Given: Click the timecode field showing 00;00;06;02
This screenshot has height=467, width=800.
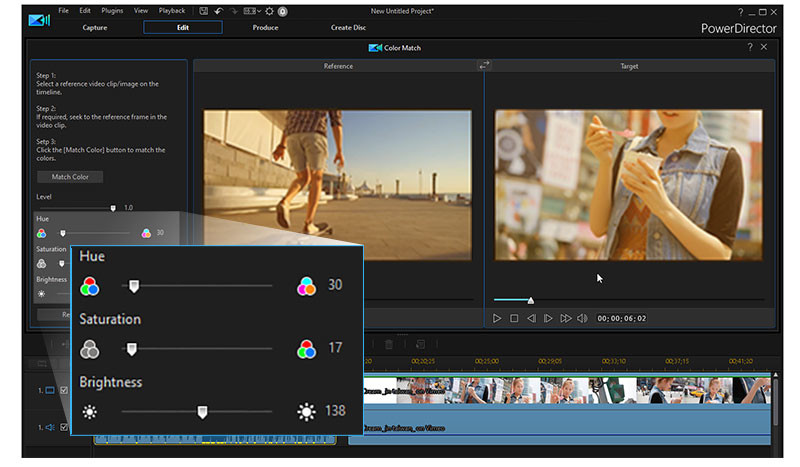Looking at the screenshot, I should pyautogui.click(x=621, y=318).
